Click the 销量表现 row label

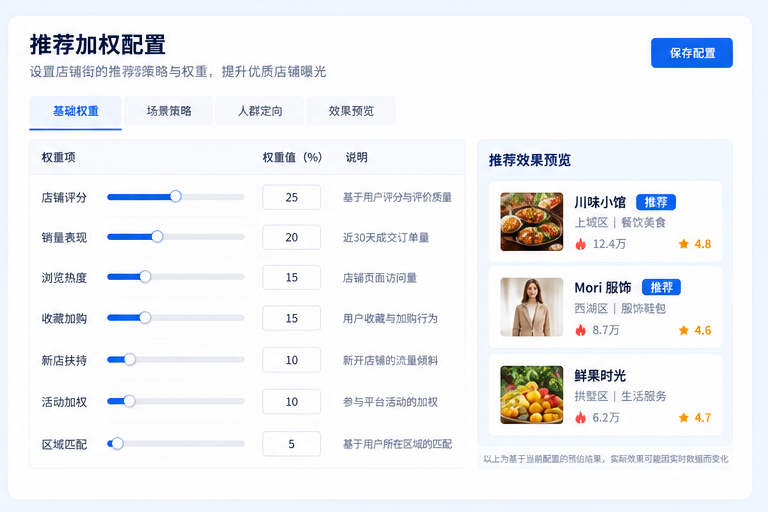[x=64, y=238]
